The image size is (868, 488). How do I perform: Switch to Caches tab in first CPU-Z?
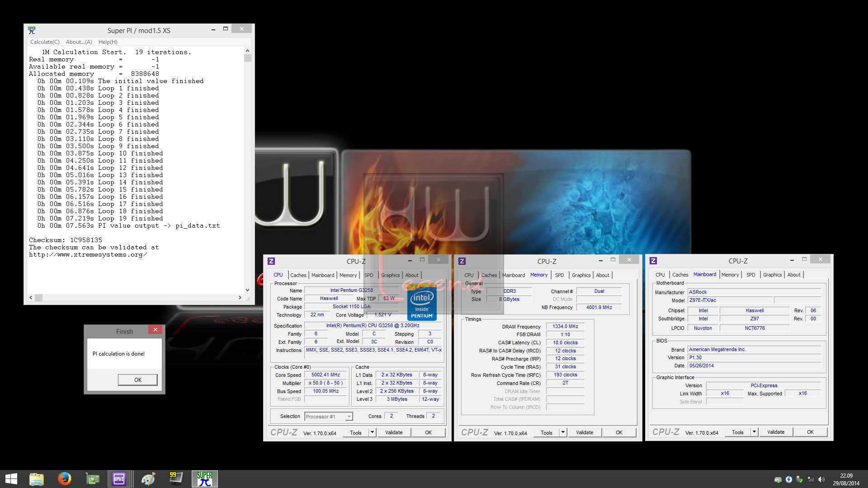click(298, 275)
